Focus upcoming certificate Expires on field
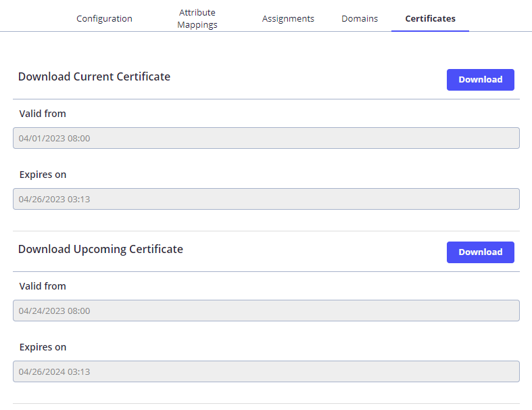The width and height of the screenshot is (532, 410). [266, 371]
